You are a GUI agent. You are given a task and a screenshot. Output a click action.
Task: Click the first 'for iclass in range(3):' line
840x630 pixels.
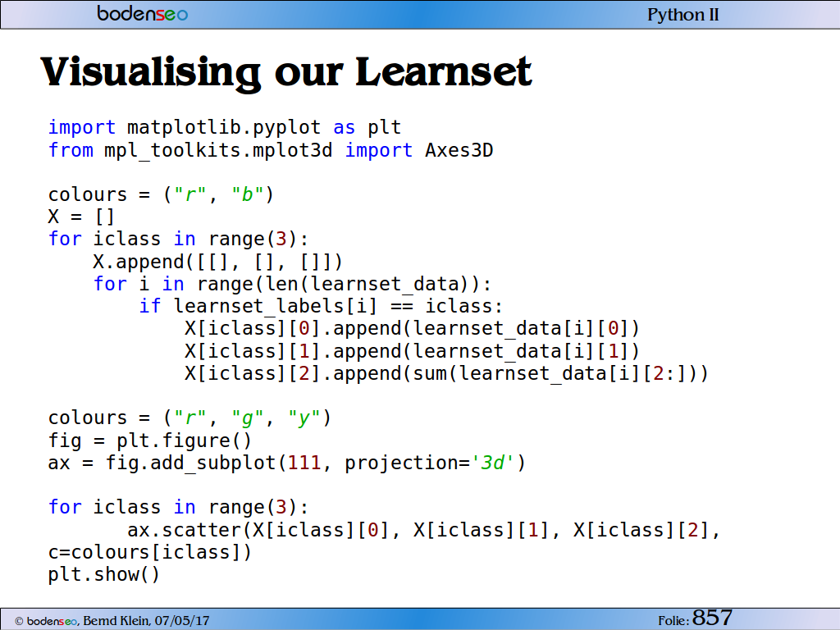coord(178,239)
